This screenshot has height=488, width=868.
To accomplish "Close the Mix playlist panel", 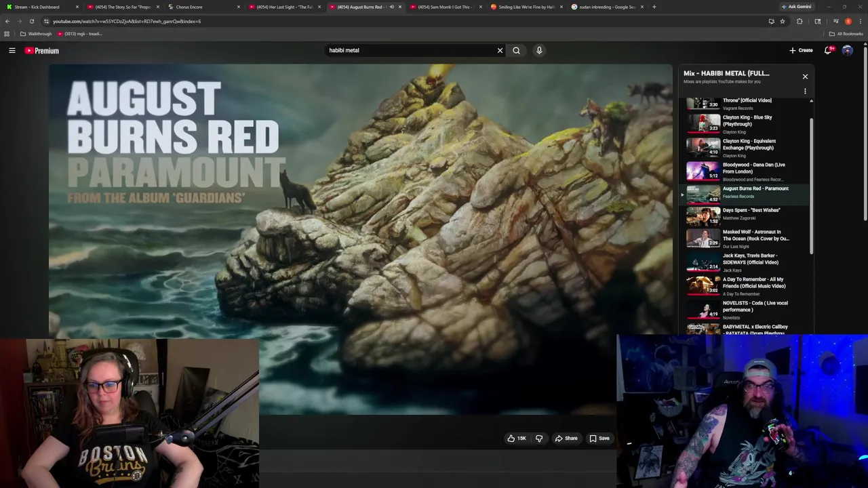I will tap(805, 77).
